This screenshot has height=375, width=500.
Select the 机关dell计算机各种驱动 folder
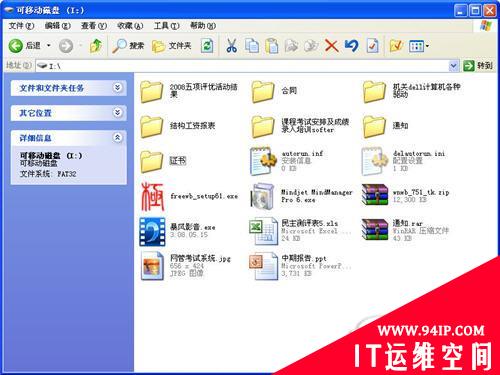[412, 91]
